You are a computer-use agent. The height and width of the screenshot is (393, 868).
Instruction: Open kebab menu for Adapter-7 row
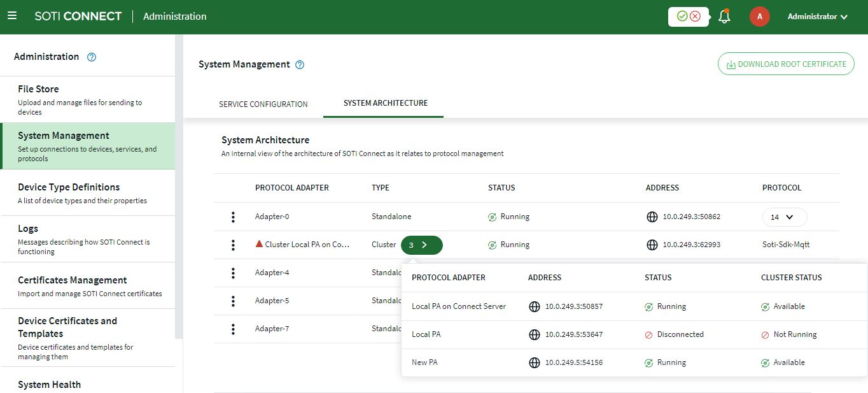234,329
